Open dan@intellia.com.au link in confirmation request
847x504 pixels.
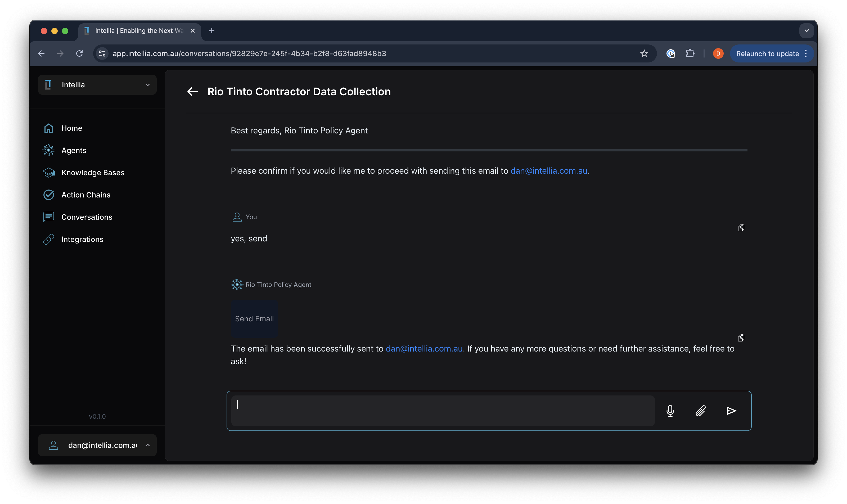click(x=549, y=170)
